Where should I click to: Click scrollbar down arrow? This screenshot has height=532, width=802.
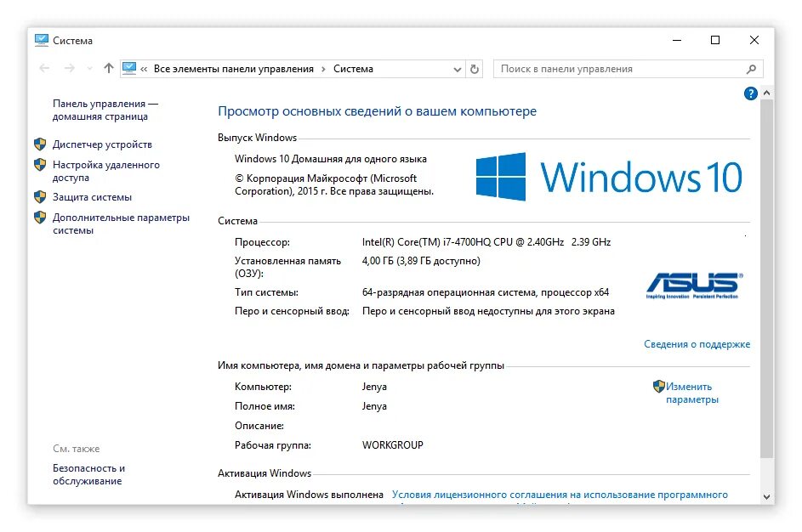[766, 496]
